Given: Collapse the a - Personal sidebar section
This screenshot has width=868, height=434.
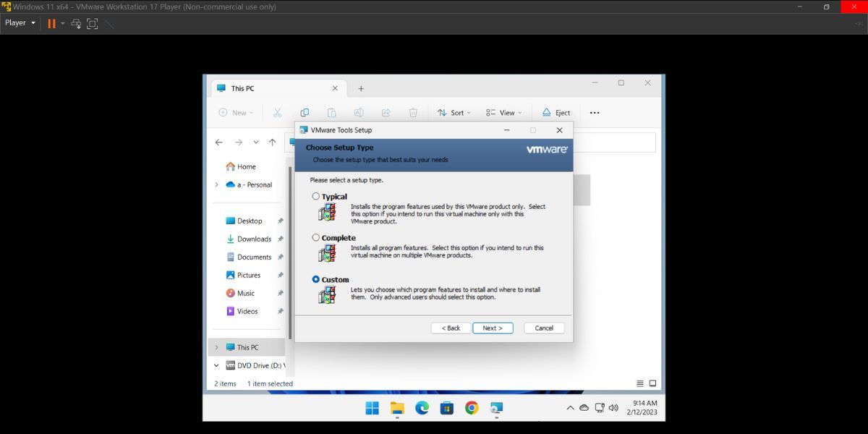Looking at the screenshot, I should 216,184.
